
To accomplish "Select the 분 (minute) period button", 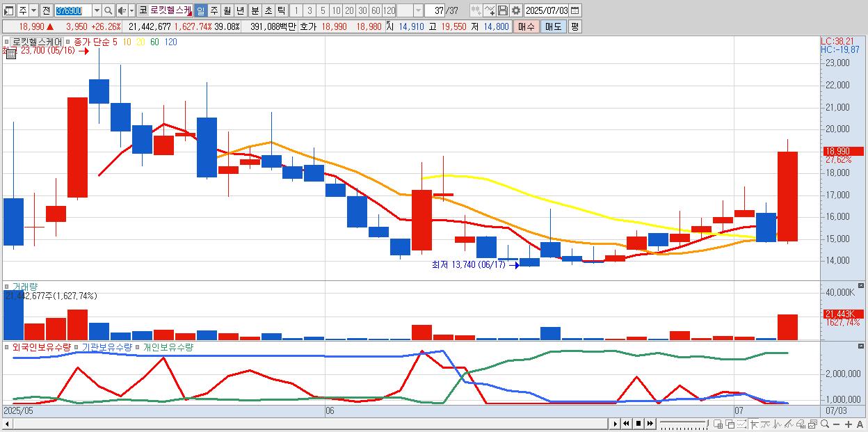I will coord(255,10).
